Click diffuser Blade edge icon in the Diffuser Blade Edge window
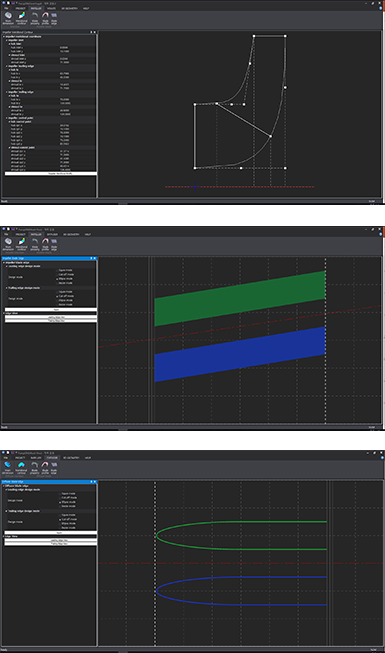The width and height of the screenshot is (385, 653). (x=54, y=468)
